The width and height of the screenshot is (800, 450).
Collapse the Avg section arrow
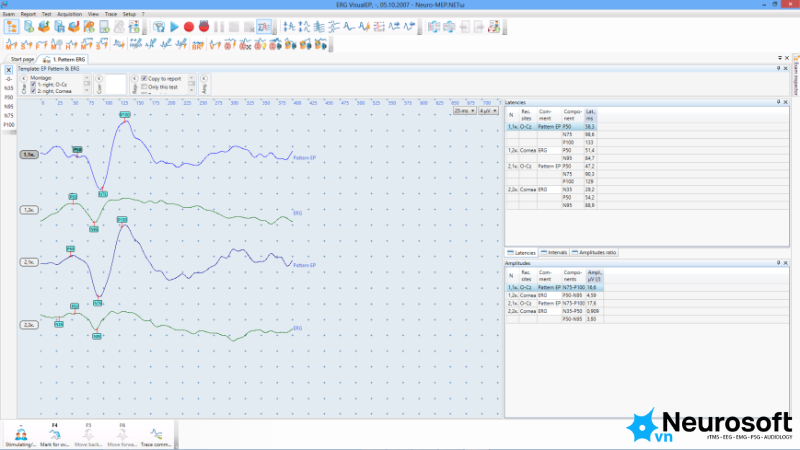tap(204, 79)
